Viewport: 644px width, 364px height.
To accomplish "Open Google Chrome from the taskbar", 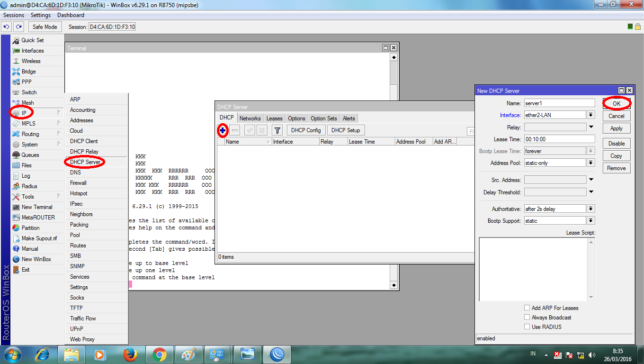I will click(x=159, y=354).
